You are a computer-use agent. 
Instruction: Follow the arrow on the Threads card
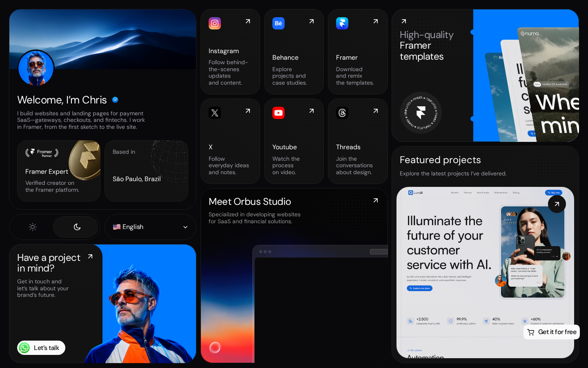point(376,111)
